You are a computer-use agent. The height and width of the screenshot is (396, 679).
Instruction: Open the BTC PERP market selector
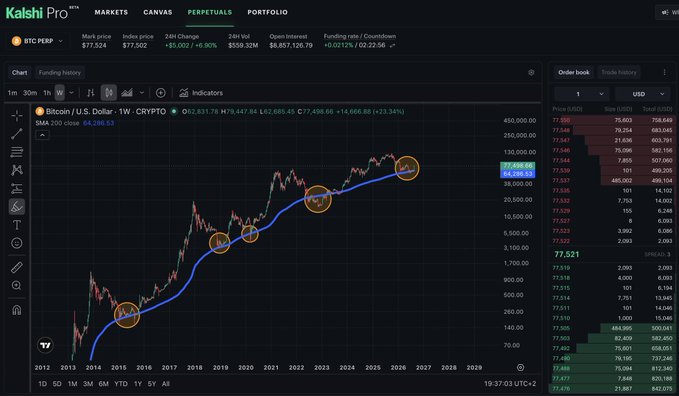[x=37, y=41]
